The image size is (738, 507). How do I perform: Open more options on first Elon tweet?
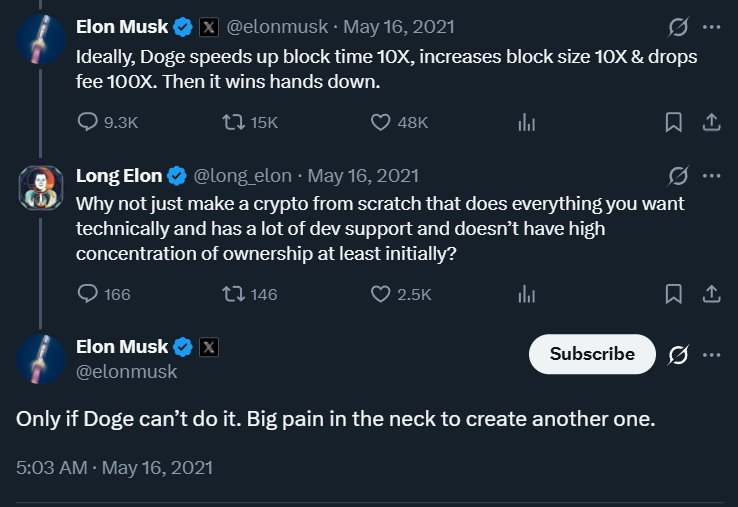pyautogui.click(x=711, y=26)
